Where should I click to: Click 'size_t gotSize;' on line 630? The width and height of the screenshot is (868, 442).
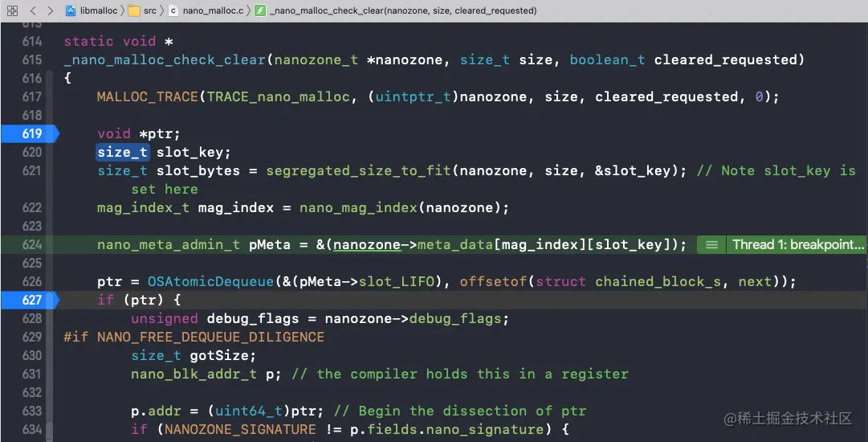[194, 355]
